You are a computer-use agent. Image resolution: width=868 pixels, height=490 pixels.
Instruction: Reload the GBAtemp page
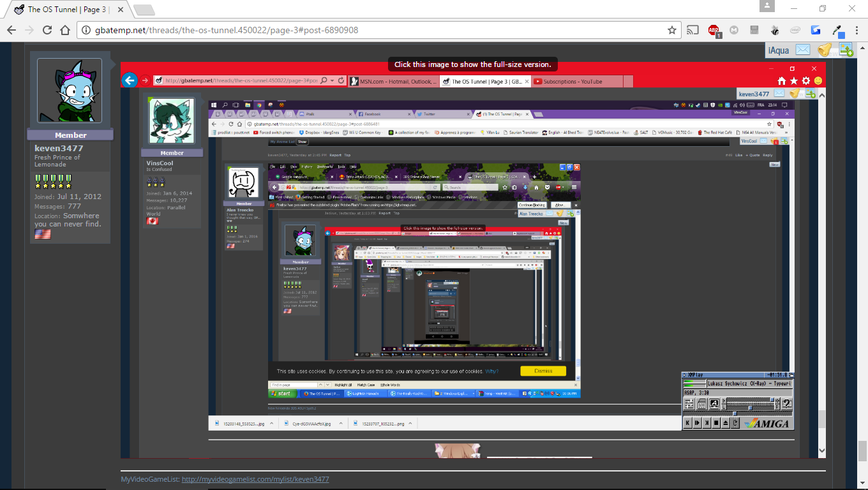pyautogui.click(x=47, y=30)
